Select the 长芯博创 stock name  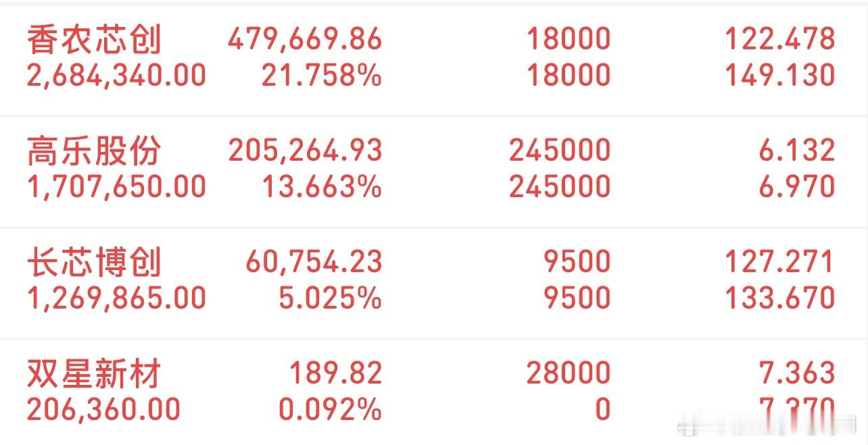click(x=94, y=261)
